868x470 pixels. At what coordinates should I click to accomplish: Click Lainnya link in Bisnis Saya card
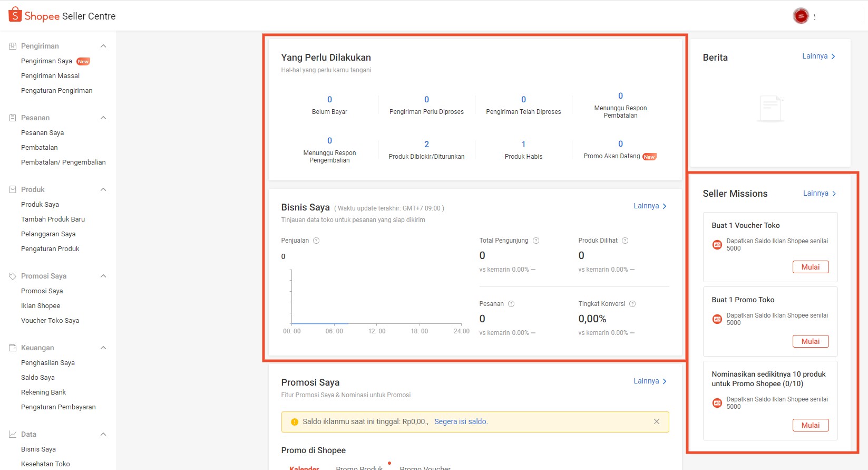(x=650, y=206)
